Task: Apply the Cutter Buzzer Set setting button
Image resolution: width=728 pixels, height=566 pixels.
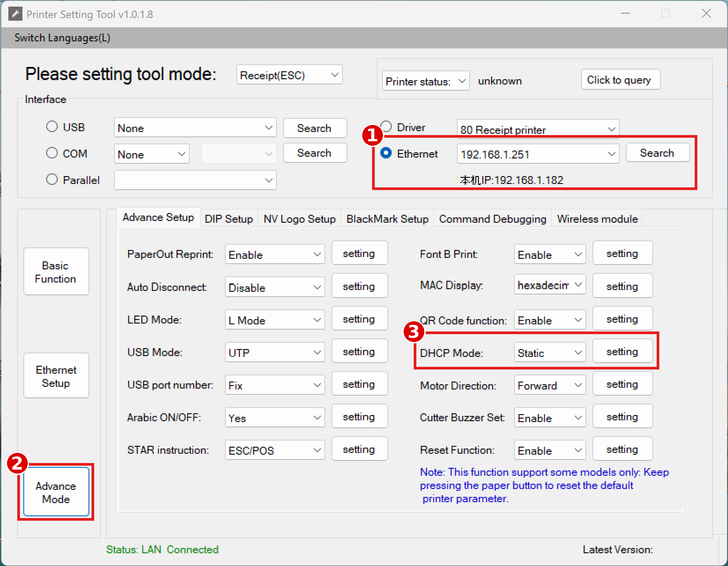Action: (622, 416)
